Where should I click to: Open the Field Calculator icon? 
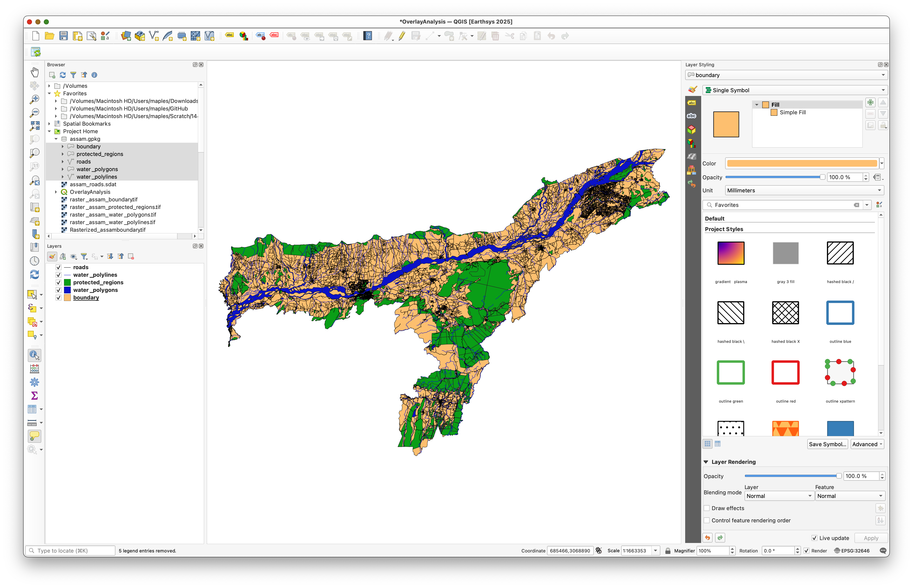(34, 369)
